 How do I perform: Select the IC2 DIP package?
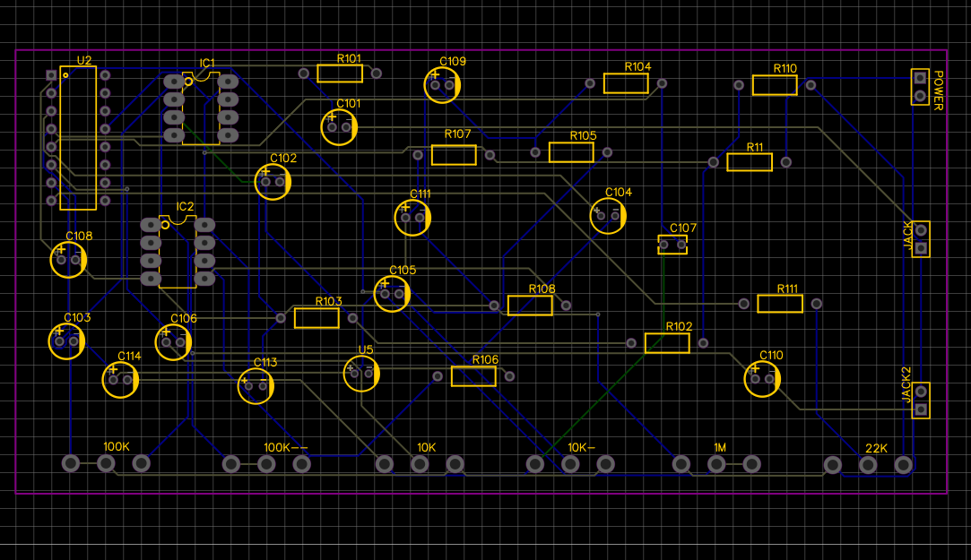point(178,251)
